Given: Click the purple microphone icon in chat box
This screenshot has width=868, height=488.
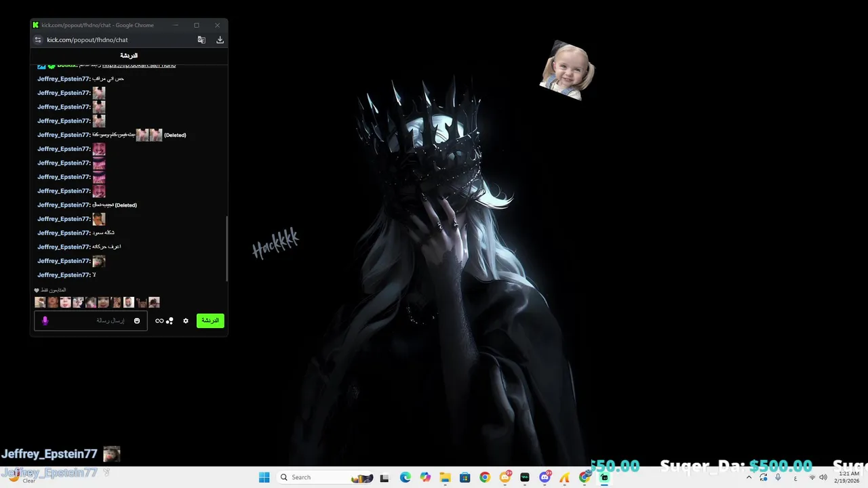Looking at the screenshot, I should coord(45,321).
